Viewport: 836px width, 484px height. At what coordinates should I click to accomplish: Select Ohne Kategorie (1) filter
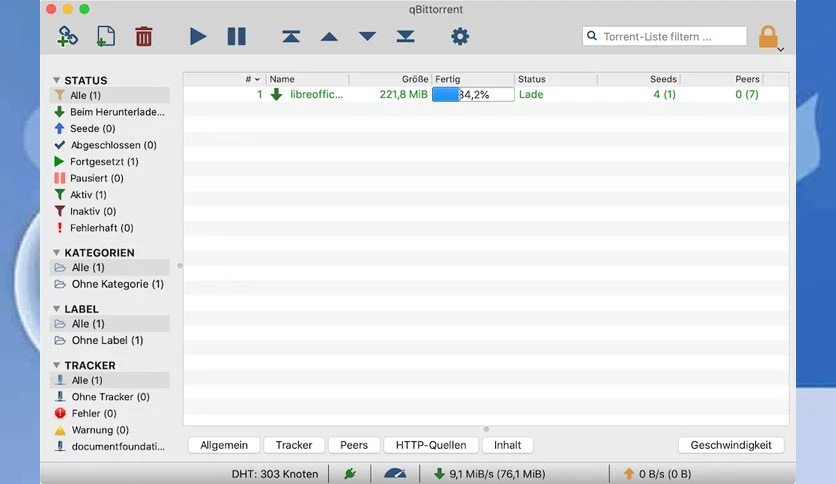click(109, 284)
